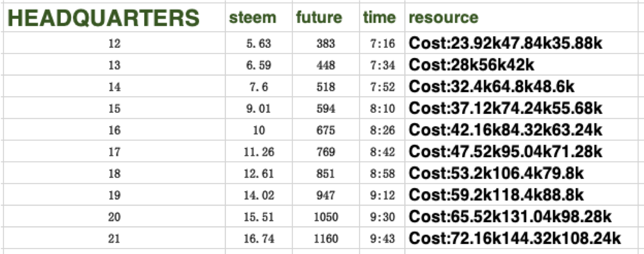This screenshot has width=644, height=254.
Task: Select future value 1160 cell
Action: (325, 239)
